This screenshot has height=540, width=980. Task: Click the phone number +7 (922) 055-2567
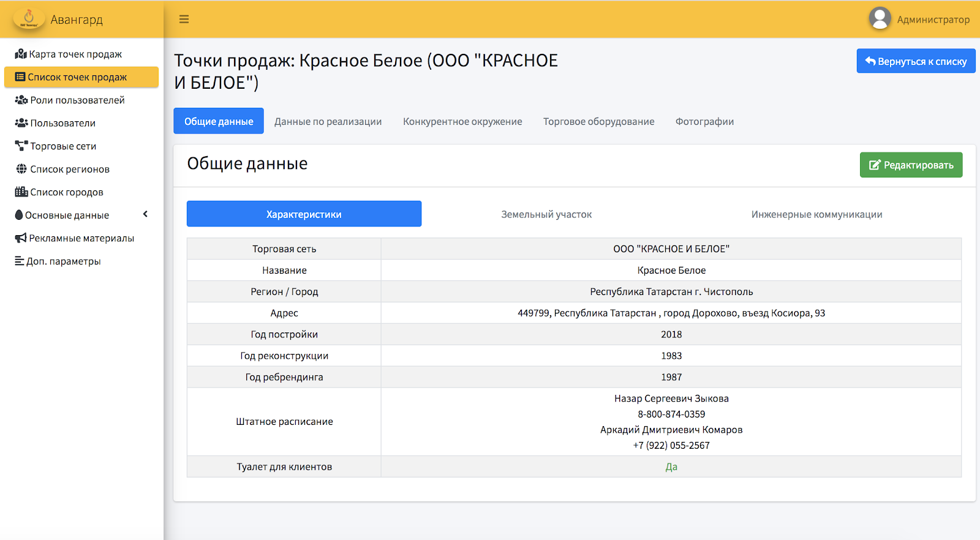[x=671, y=446]
